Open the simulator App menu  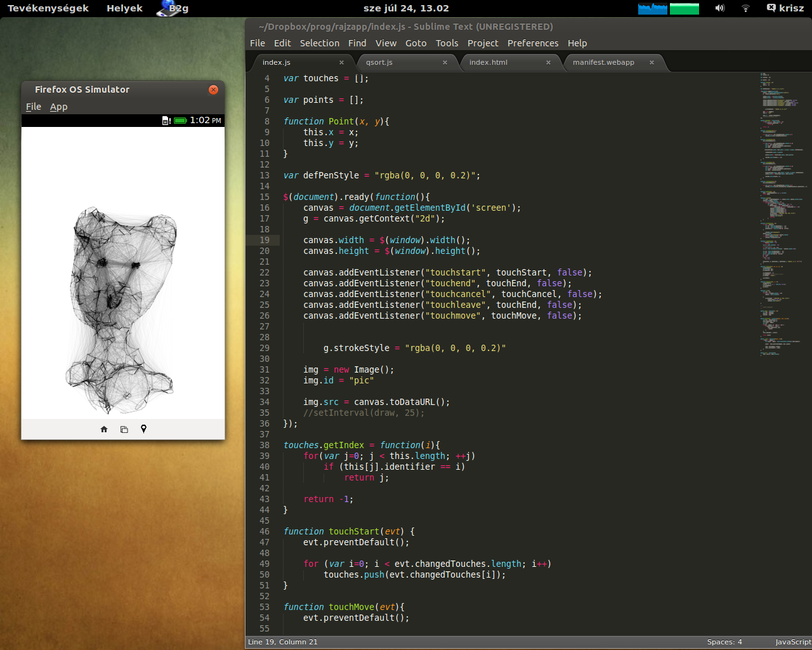point(59,107)
